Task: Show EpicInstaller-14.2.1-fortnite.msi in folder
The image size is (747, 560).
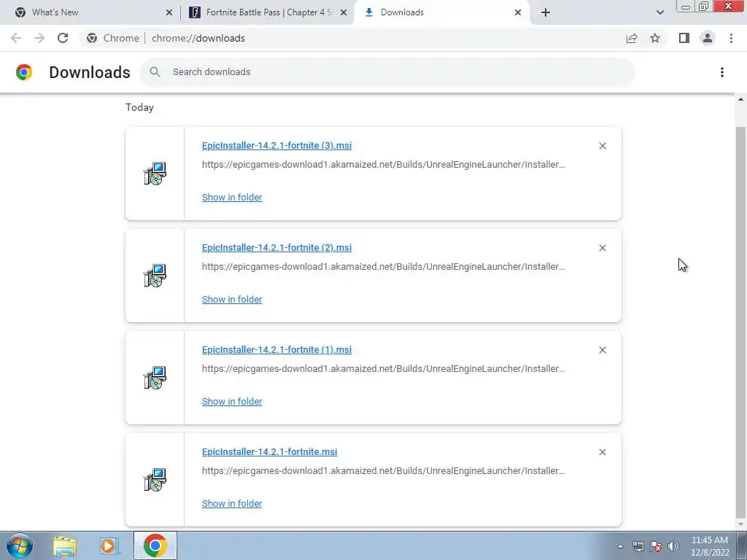Action: [x=232, y=503]
